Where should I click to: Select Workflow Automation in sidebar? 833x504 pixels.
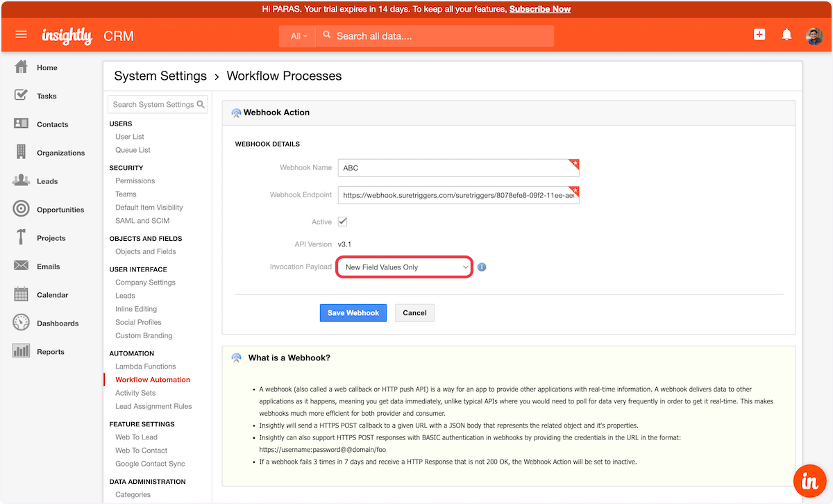click(x=153, y=380)
